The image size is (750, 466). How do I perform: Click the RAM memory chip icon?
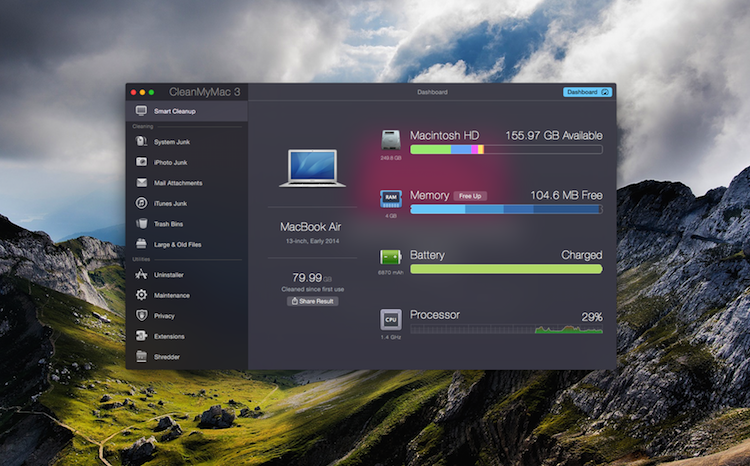pyautogui.click(x=391, y=199)
